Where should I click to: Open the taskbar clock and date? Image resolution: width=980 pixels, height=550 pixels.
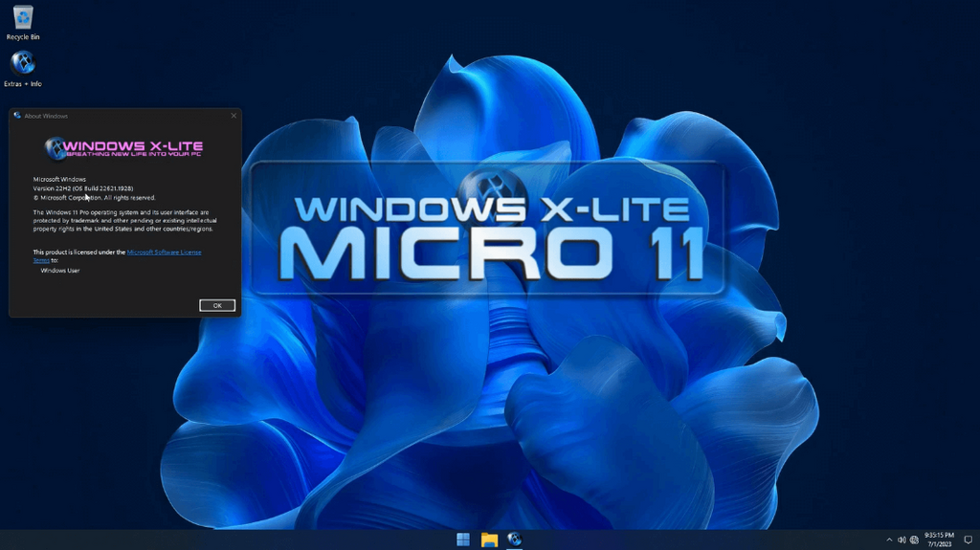(x=939, y=539)
